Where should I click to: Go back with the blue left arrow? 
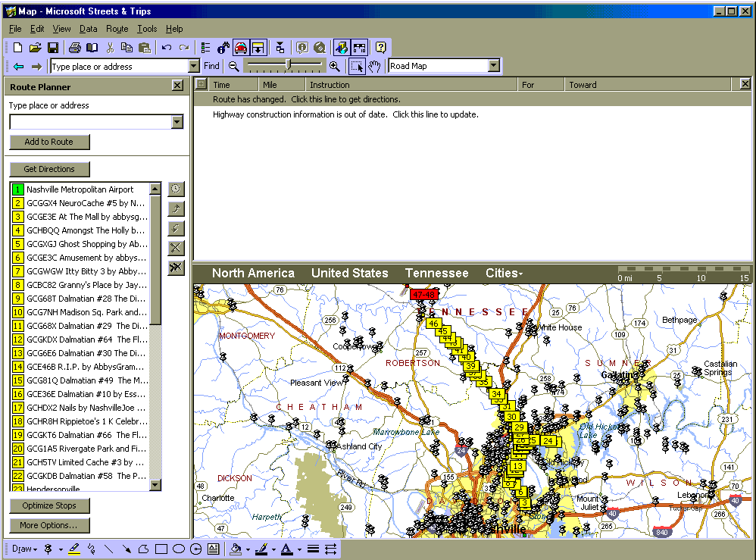(18, 66)
